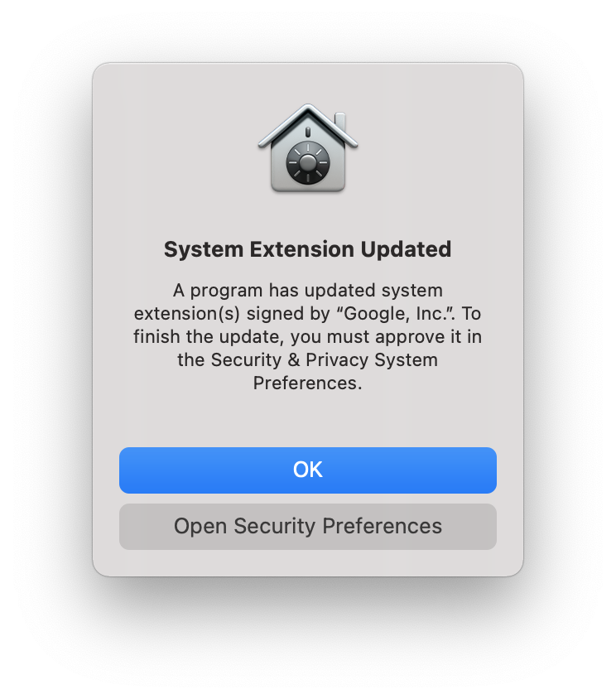The height and width of the screenshot is (699, 616).
Task: Choose the gray Open Security Preferences button
Action: [307, 527]
